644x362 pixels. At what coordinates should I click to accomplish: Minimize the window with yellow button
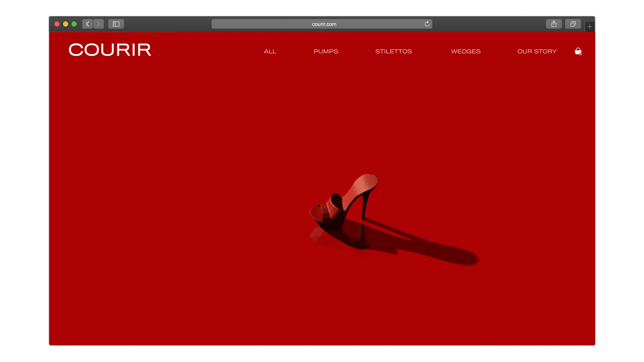66,24
